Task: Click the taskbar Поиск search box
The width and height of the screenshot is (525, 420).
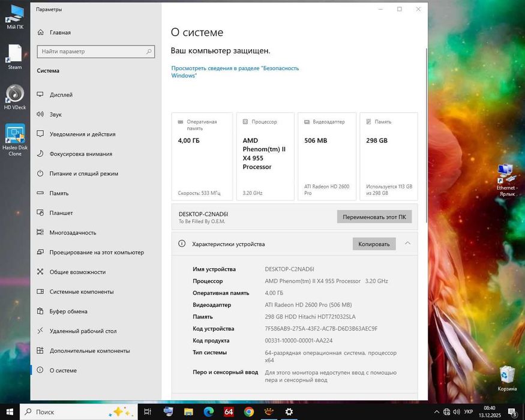Action: 79,412
